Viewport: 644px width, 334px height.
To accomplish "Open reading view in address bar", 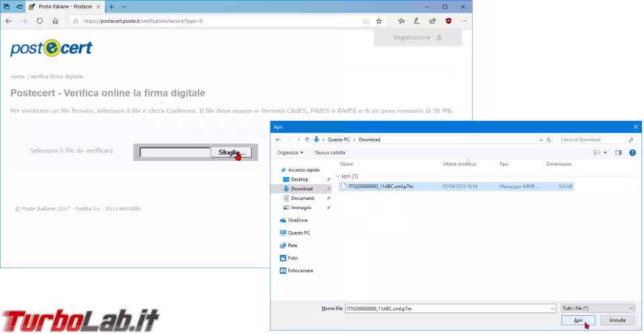I will [366, 21].
